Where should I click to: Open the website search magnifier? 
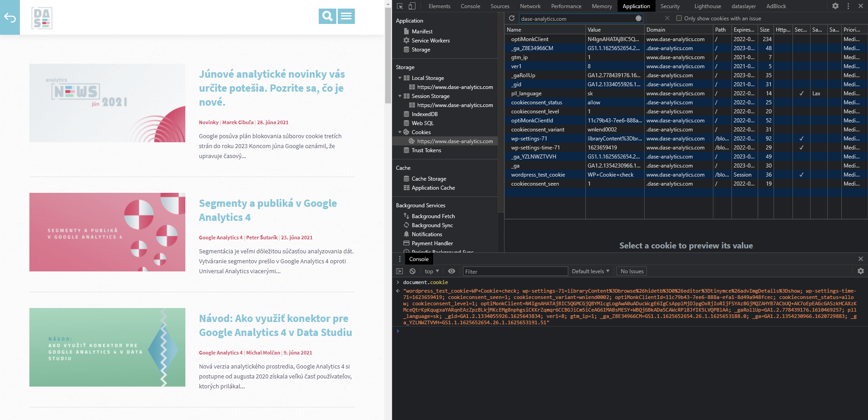(327, 16)
